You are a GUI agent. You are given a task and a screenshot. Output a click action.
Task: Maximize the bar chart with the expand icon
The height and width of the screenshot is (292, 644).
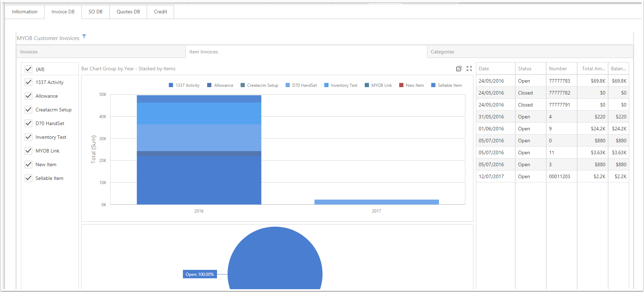pos(469,69)
